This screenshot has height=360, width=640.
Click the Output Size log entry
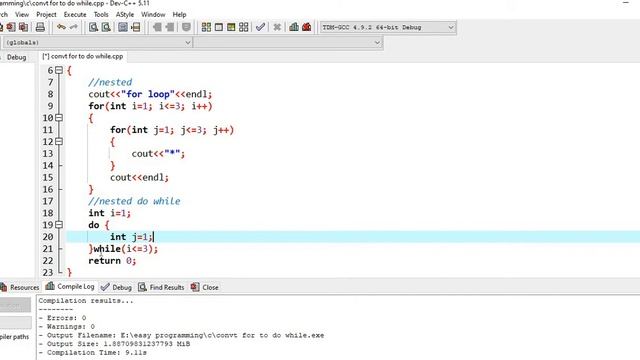[x=114, y=344]
